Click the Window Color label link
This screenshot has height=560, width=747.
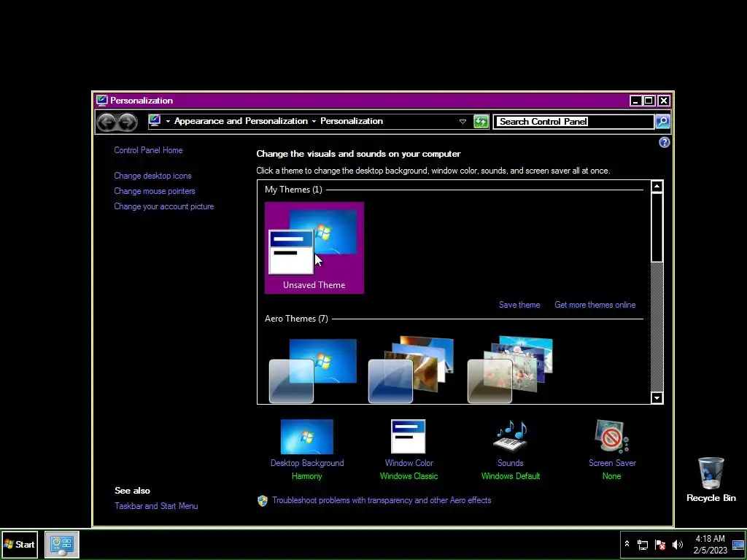[x=409, y=463]
